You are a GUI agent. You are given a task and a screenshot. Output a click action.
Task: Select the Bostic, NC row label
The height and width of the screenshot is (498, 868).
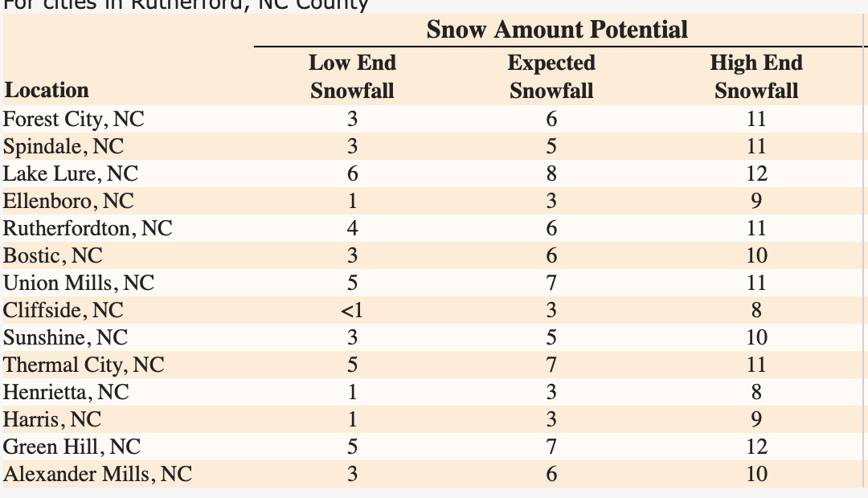tap(53, 256)
